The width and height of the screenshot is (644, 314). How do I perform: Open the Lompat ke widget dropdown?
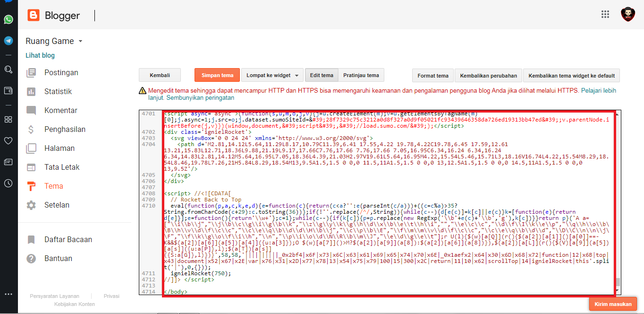click(x=272, y=75)
